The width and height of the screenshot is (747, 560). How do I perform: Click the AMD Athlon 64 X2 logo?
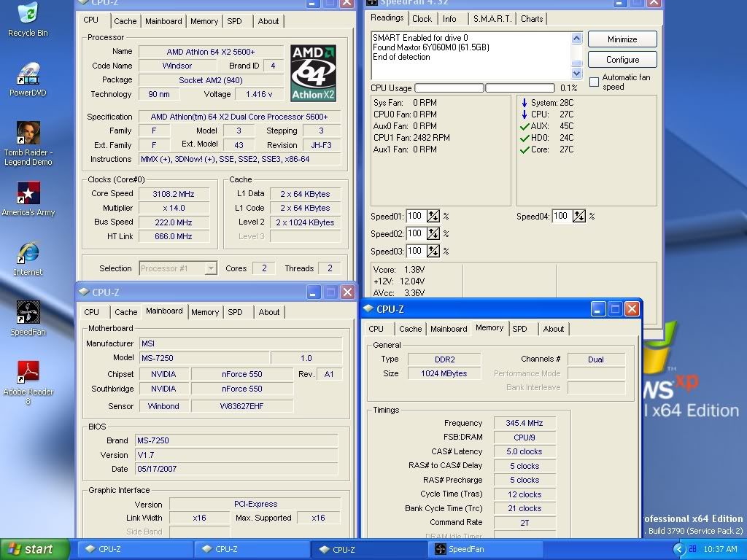[313, 73]
